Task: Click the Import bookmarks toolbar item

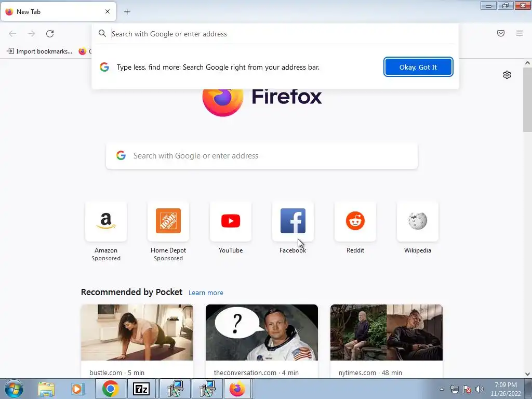Action: tap(39, 51)
